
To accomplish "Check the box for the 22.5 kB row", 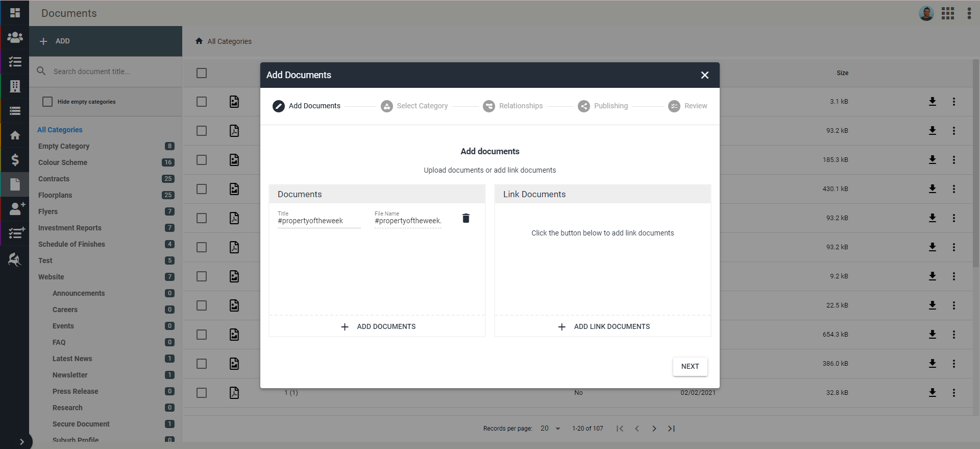I will (202, 305).
